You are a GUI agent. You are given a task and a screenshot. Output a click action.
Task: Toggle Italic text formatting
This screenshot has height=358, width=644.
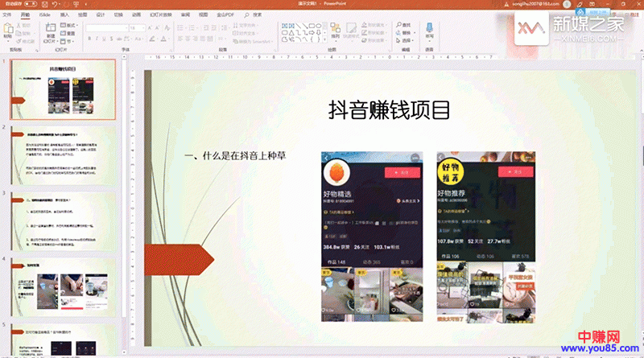tap(97, 37)
